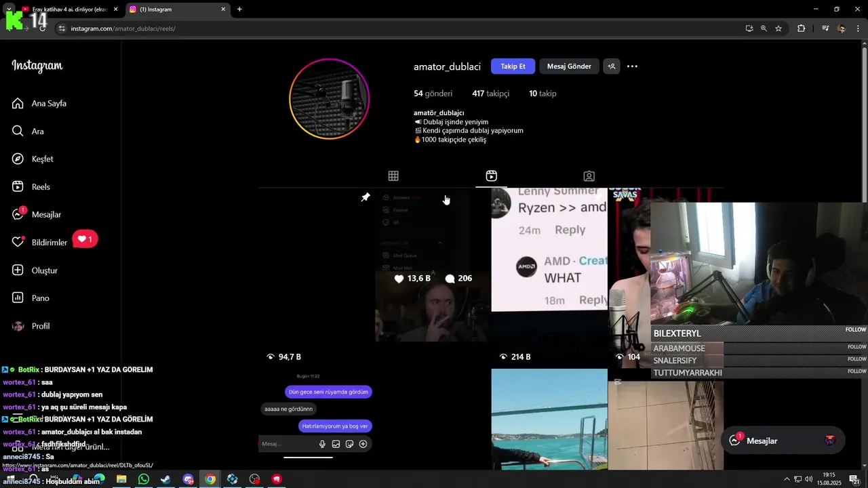Image resolution: width=868 pixels, height=488 pixels.
Task: Open Chrome extensions puzzle icon
Action: pos(801,28)
